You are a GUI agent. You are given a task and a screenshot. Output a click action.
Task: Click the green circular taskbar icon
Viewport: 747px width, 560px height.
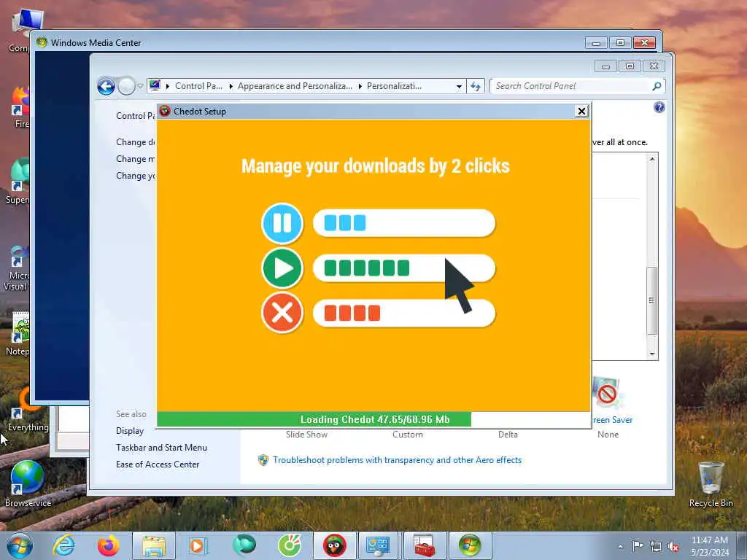click(x=290, y=545)
